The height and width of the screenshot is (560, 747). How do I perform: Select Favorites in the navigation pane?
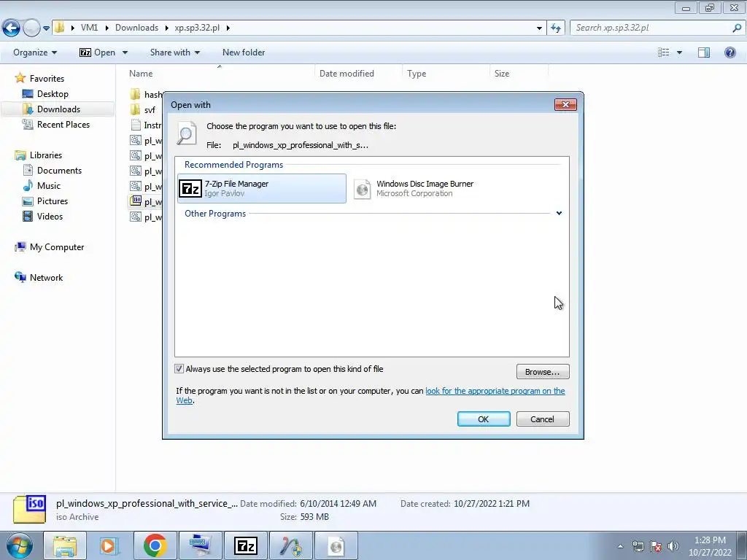pyautogui.click(x=47, y=79)
